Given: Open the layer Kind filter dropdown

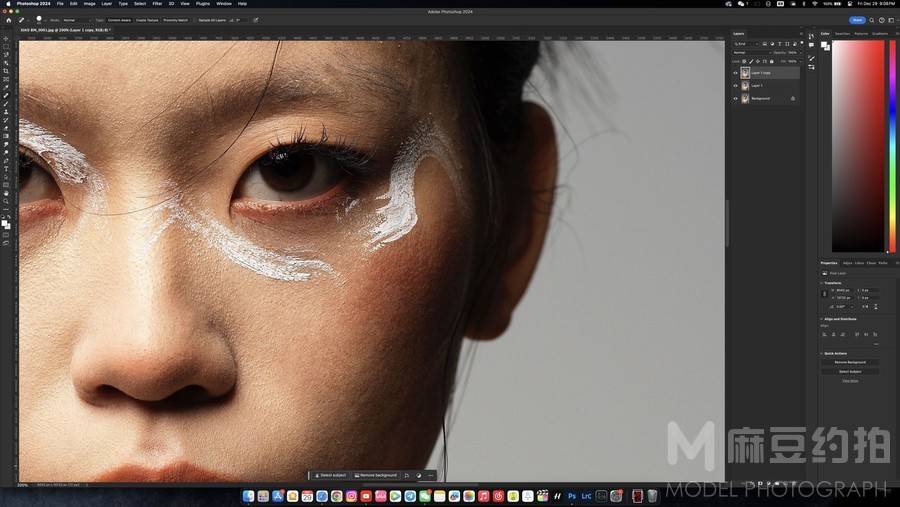Looking at the screenshot, I should pos(747,44).
